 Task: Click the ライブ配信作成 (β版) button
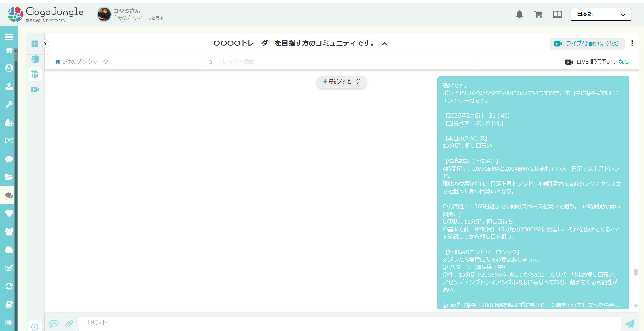pos(587,44)
